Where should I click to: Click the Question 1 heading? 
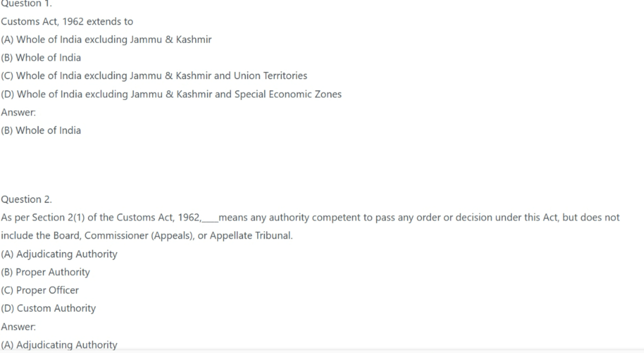26,4
